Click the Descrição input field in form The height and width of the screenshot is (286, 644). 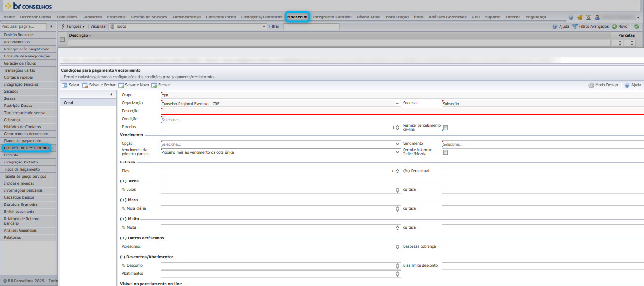pos(402,111)
